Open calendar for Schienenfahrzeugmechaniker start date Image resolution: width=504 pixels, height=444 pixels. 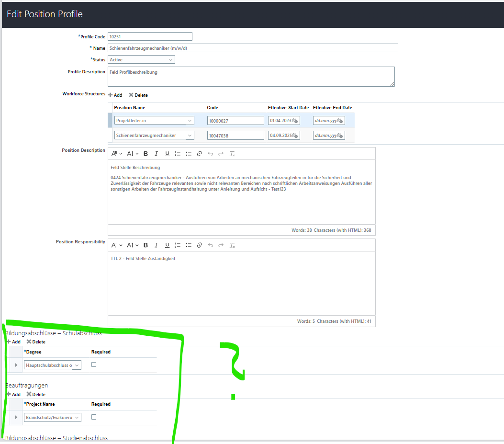(295, 136)
